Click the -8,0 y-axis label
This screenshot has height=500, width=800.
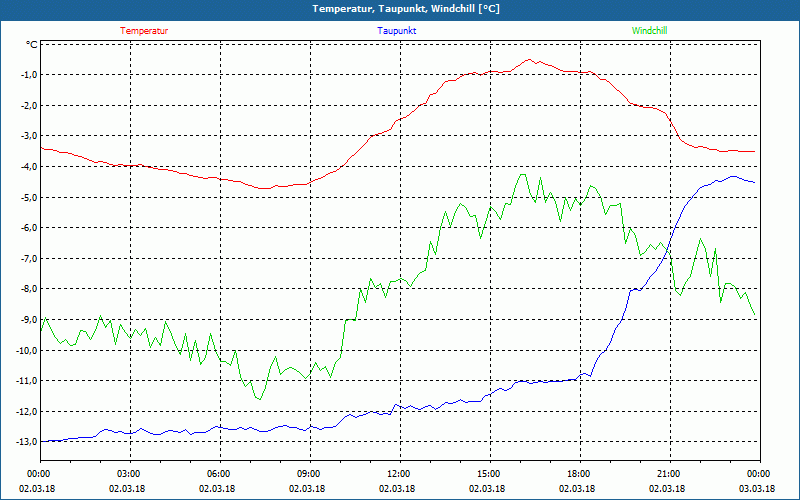click(x=29, y=289)
